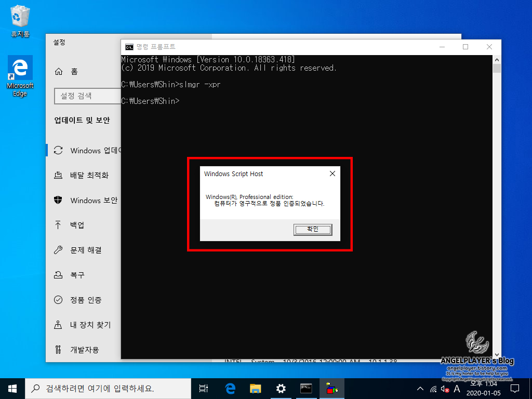Close the Windows Script Host dialog
The width and height of the screenshot is (532, 399).
pyautogui.click(x=332, y=174)
